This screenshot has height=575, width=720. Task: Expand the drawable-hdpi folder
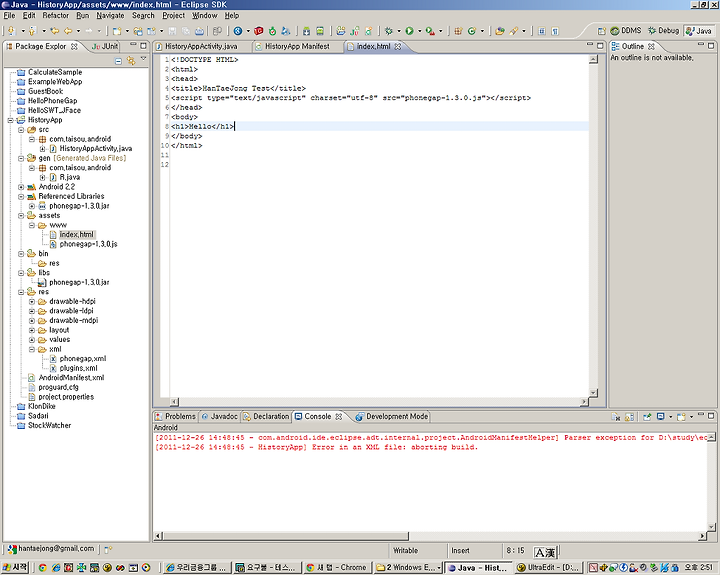(32, 302)
